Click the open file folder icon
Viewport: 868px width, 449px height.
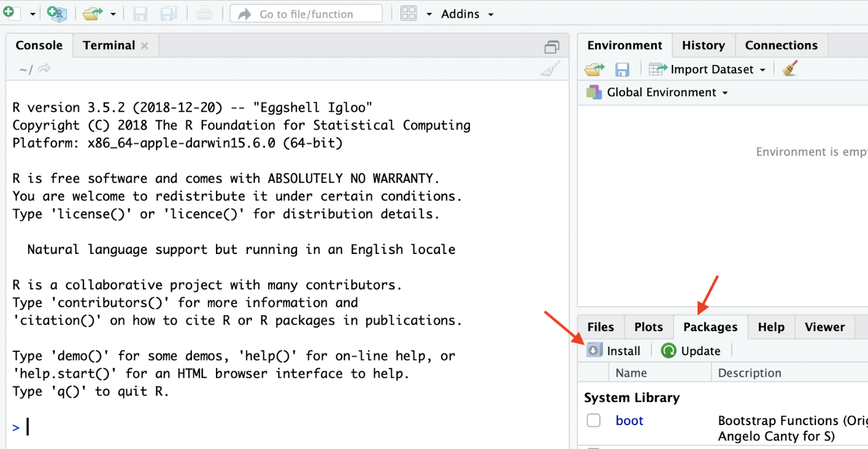[92, 13]
